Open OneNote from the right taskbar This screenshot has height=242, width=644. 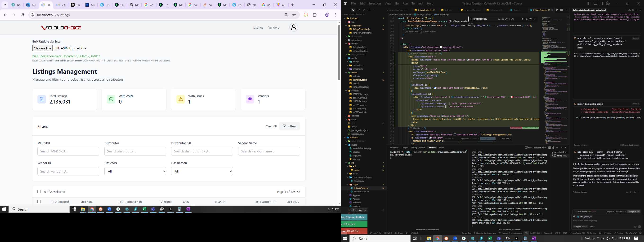(534, 238)
